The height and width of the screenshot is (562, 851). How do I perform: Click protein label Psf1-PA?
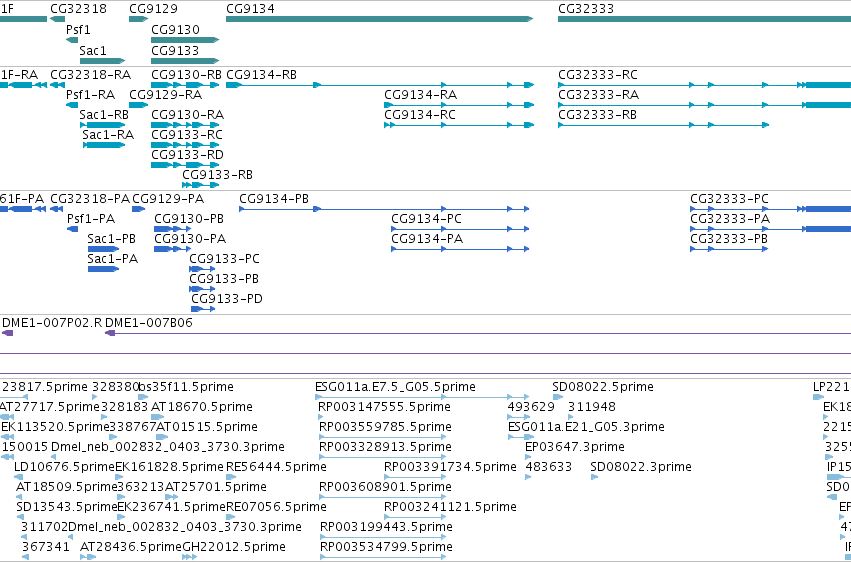click(91, 219)
